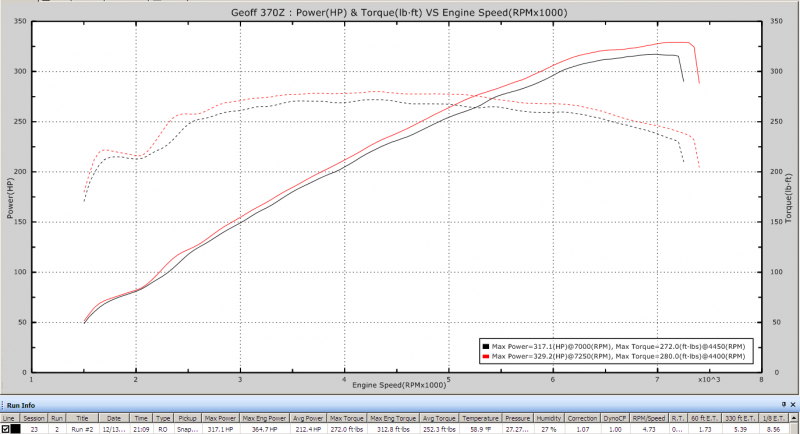The width and height of the screenshot is (800, 434).
Task: Click the Line column header
Action: click(9, 418)
